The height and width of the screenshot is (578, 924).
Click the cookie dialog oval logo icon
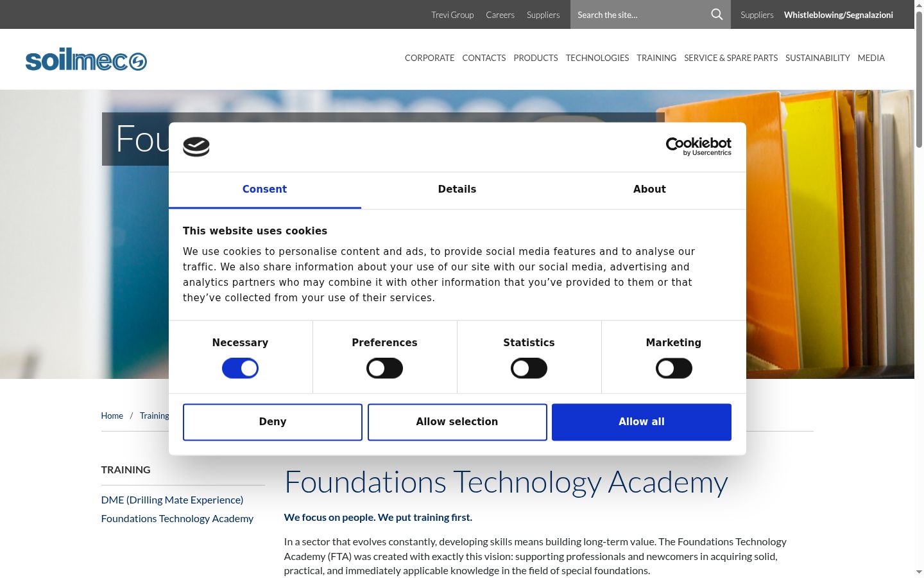(x=196, y=146)
